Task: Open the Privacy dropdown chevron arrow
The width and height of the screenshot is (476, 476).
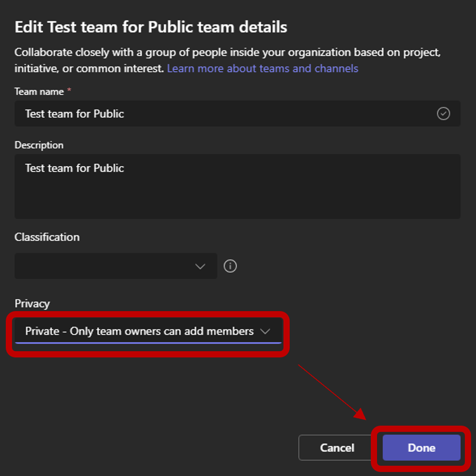Action: point(265,331)
